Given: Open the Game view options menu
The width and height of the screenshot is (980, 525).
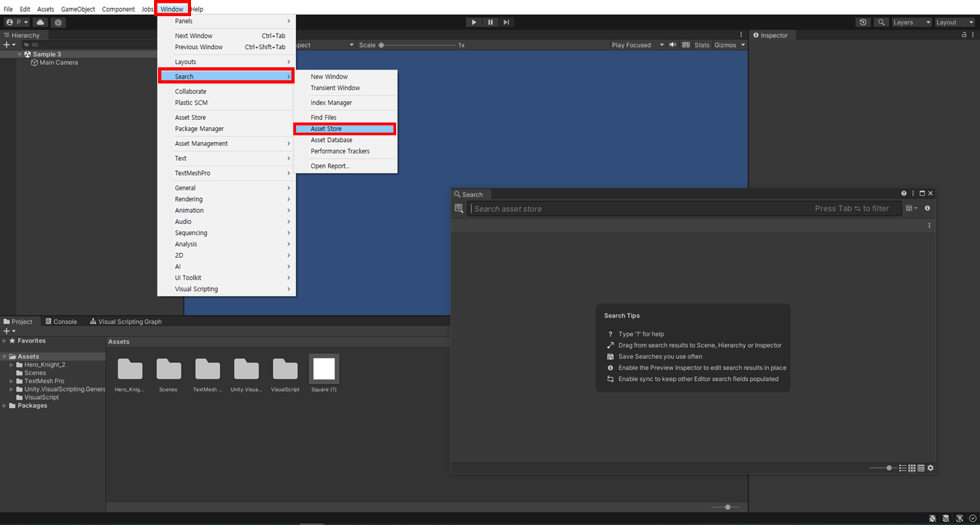Looking at the screenshot, I should point(741,35).
